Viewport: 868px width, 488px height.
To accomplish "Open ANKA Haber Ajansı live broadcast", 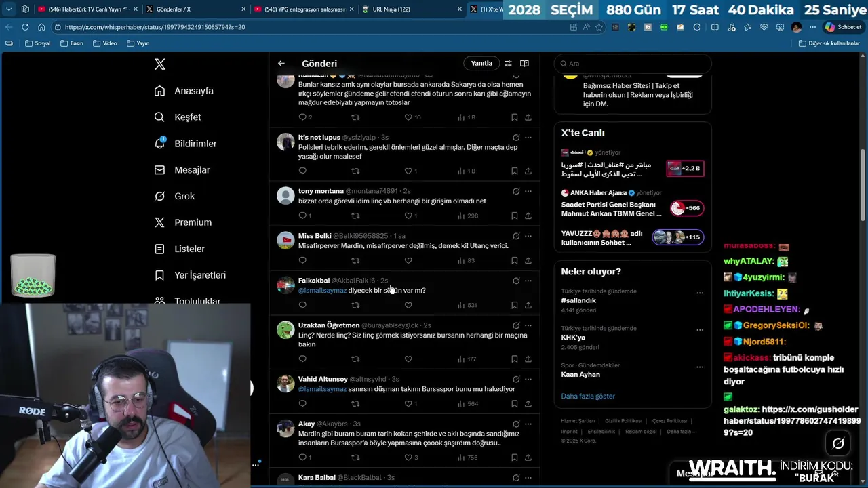I will click(x=632, y=203).
